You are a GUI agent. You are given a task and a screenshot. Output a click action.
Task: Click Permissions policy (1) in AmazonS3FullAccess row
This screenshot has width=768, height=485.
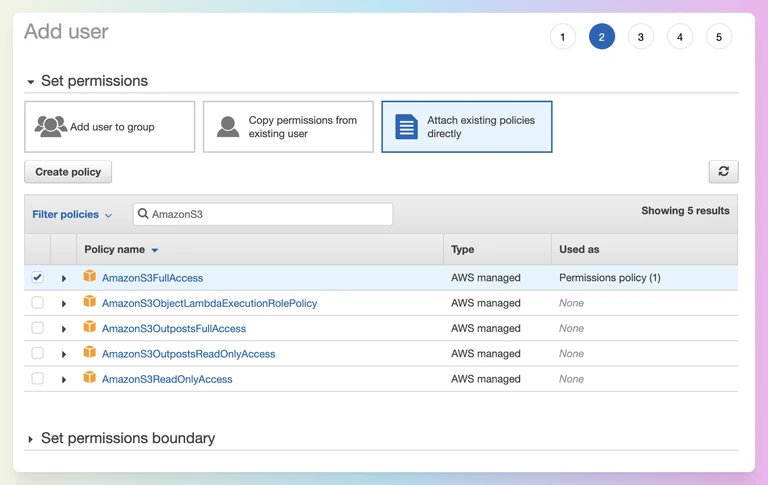(x=610, y=278)
